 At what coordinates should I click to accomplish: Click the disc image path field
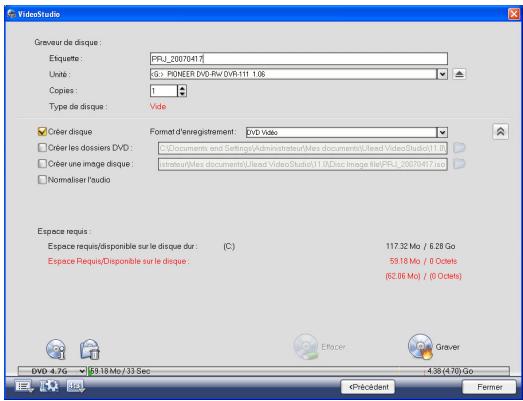pyautogui.click(x=303, y=164)
